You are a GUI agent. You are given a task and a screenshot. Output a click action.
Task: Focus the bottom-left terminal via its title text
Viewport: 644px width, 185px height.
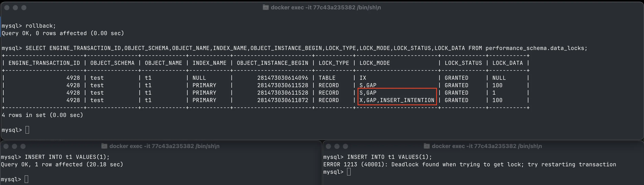pos(164,146)
